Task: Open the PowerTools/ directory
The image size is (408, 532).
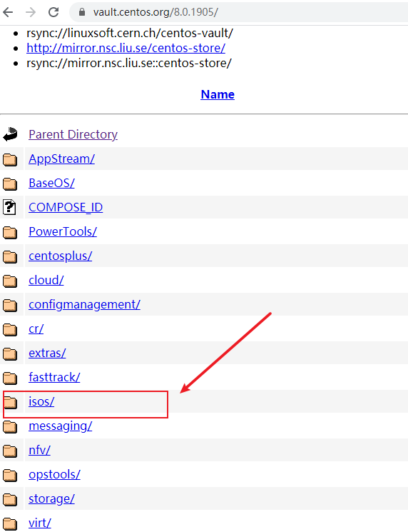Action: click(x=63, y=231)
